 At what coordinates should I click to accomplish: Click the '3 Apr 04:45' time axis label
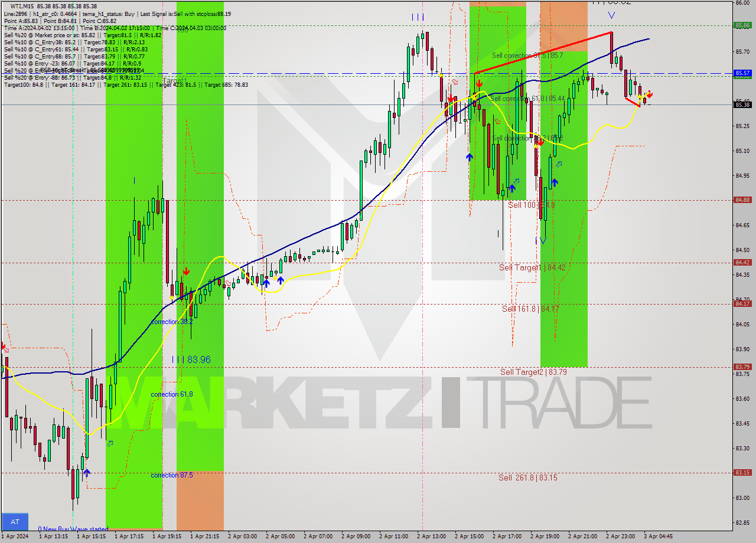(x=657, y=537)
